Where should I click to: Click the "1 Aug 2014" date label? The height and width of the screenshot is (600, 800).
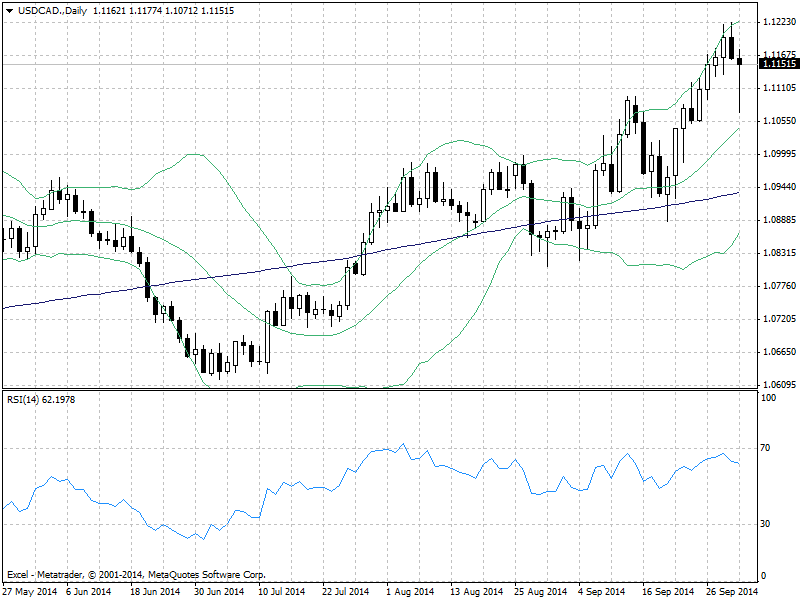coord(410,591)
